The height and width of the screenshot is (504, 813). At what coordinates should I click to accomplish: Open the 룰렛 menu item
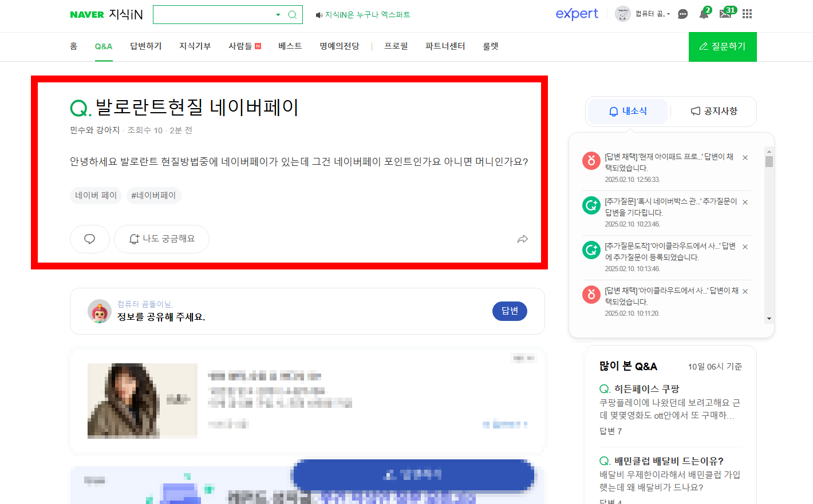coord(491,46)
